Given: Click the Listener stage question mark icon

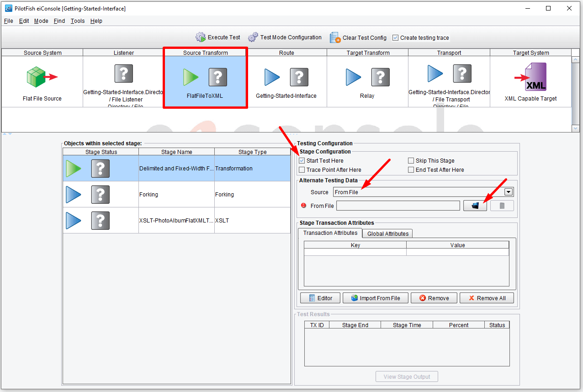Looking at the screenshot, I should pos(124,74).
